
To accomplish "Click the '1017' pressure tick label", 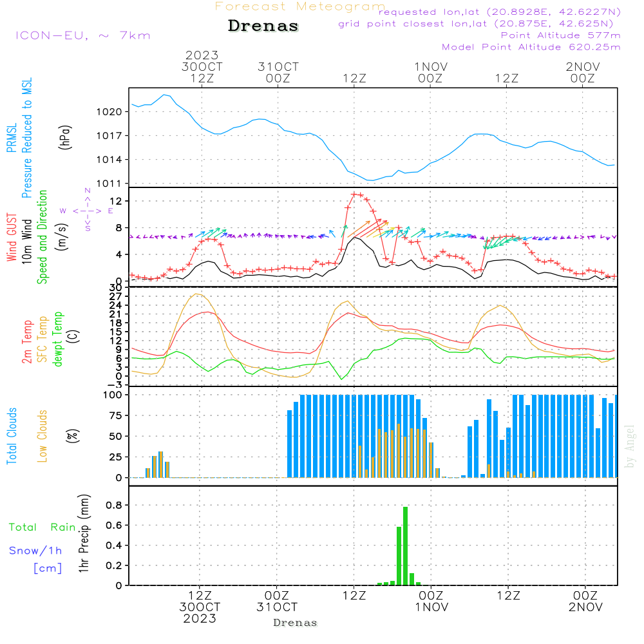I will click(109, 135).
